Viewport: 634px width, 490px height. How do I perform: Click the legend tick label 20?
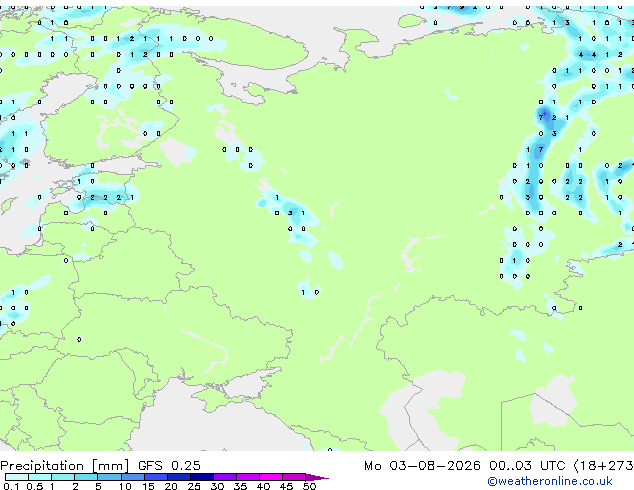[x=171, y=486]
